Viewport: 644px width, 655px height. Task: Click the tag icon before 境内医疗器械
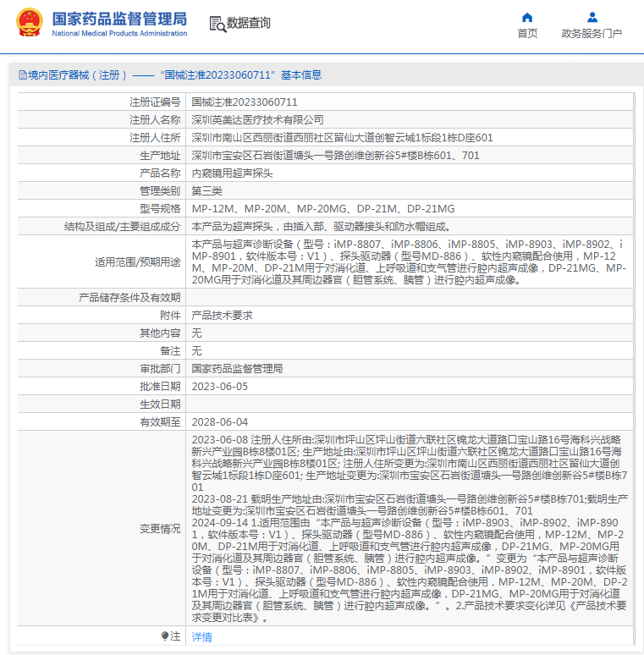coord(21,75)
